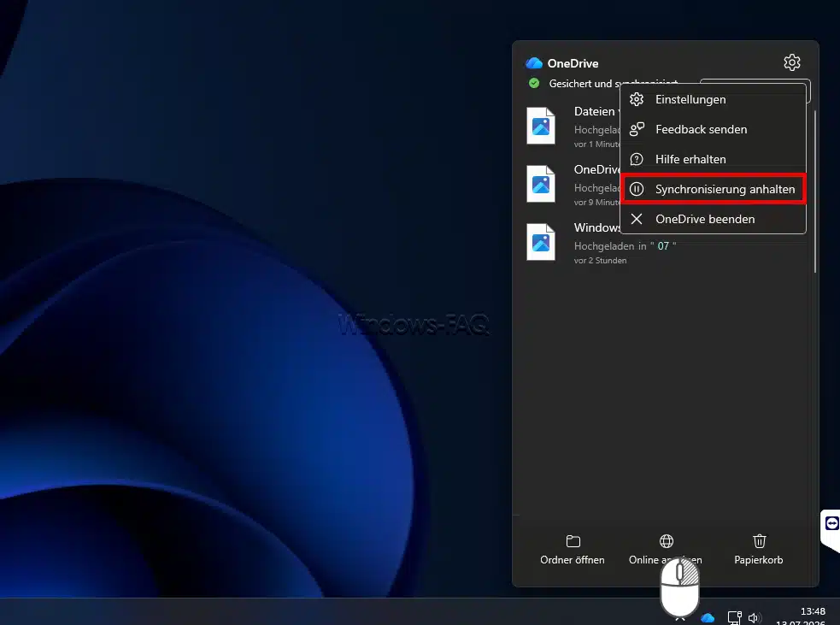Click the TeamViewer side tab icon
Viewport: 840px width, 625px height.
click(x=832, y=523)
